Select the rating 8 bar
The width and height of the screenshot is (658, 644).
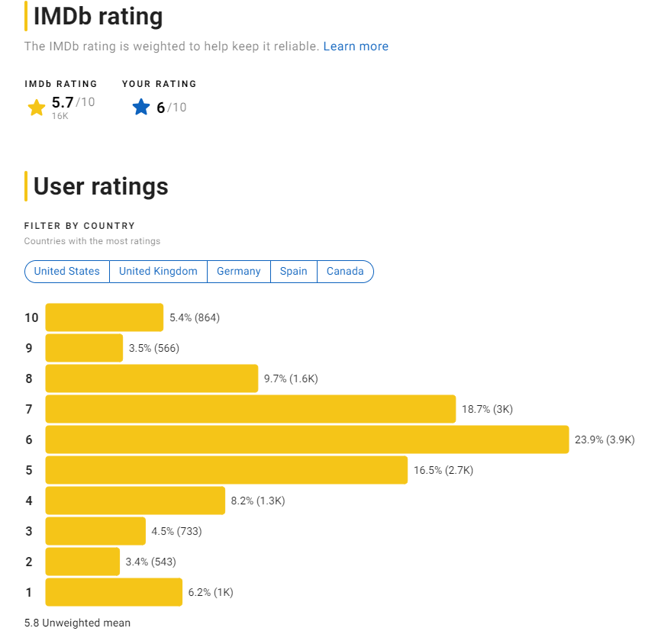(150, 378)
